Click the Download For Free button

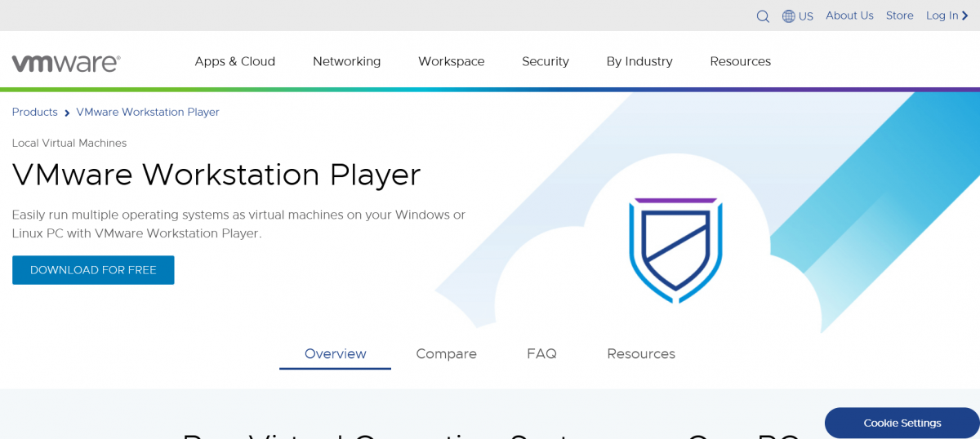(x=93, y=270)
